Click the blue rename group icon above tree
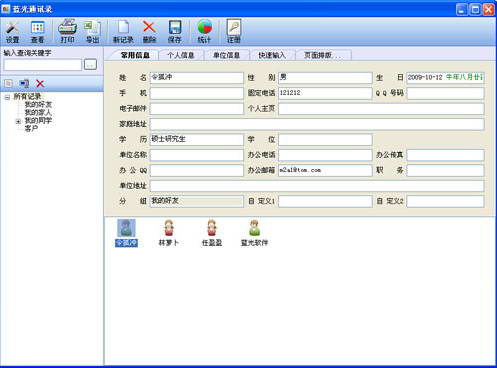Screen dimensions: 497x368 24,83
